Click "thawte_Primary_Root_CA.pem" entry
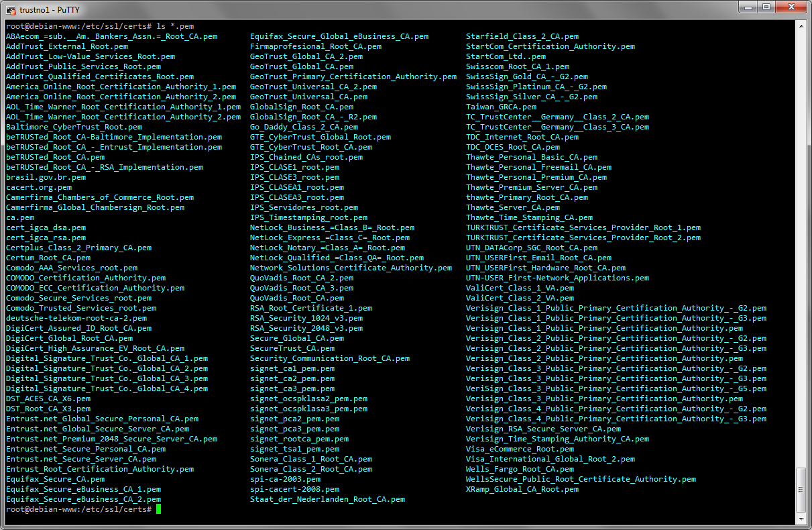Viewport: 812px width, 530px height. [527, 197]
